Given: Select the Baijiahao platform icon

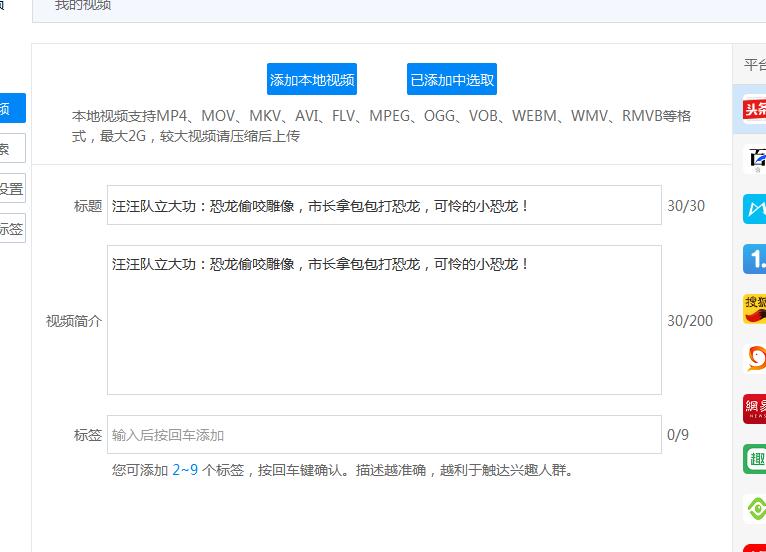Looking at the screenshot, I should click(x=754, y=159).
